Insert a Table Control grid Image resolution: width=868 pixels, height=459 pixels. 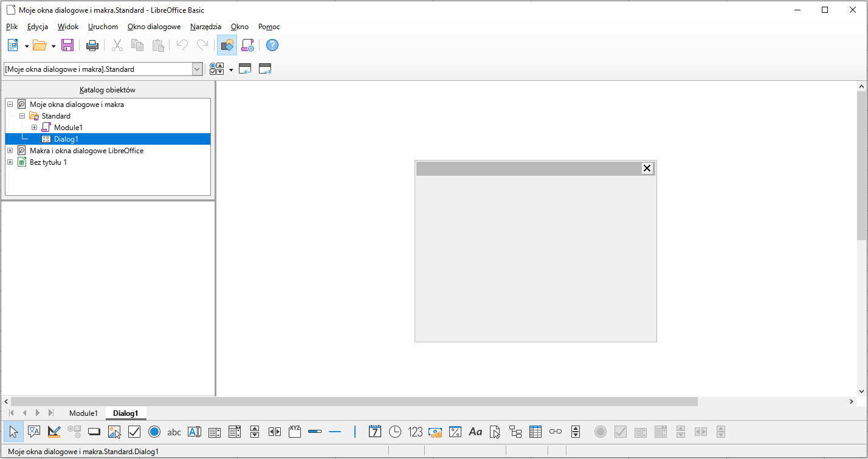(x=536, y=432)
